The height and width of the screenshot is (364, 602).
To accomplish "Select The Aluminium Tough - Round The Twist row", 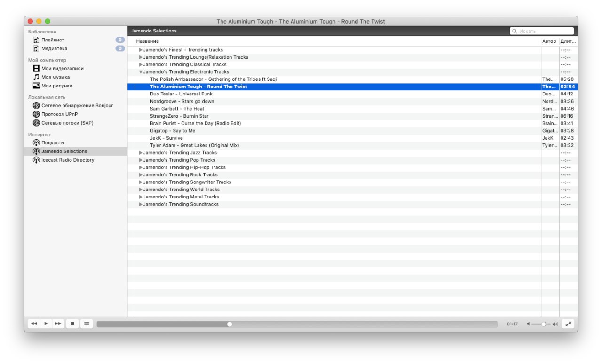I will pyautogui.click(x=353, y=87).
